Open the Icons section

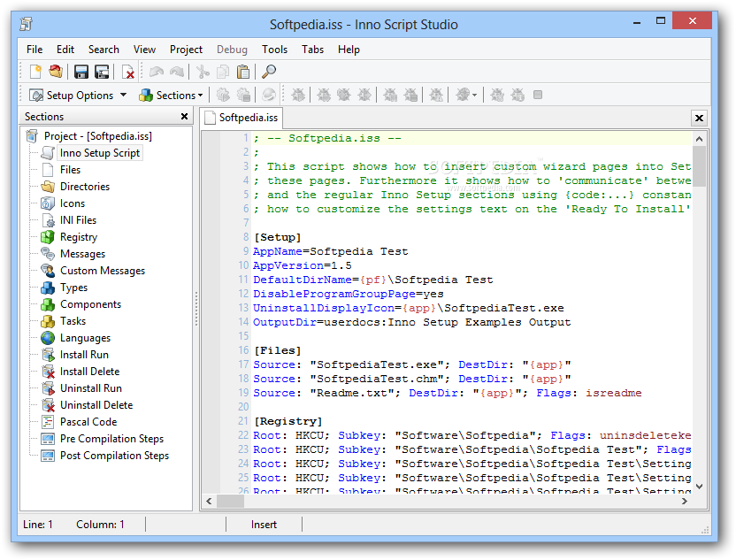(73, 203)
